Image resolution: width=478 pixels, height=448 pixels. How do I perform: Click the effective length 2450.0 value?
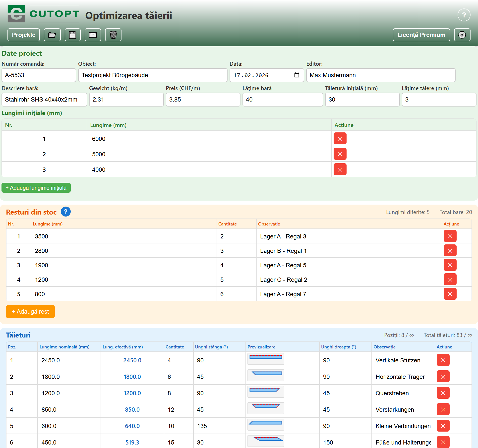click(132, 360)
